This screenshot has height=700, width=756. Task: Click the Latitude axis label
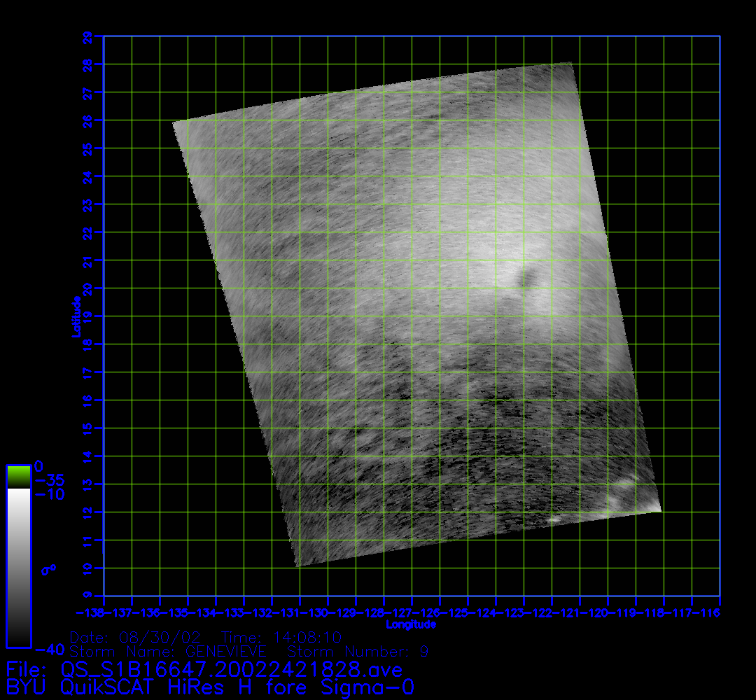[x=74, y=316]
